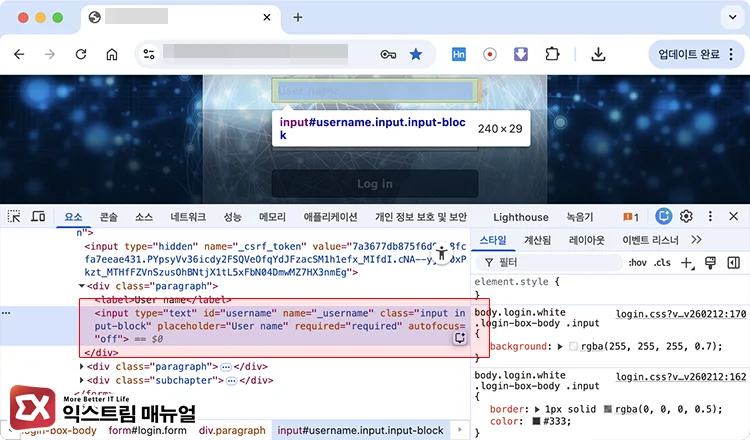Open the #333 color swatch

point(536,421)
